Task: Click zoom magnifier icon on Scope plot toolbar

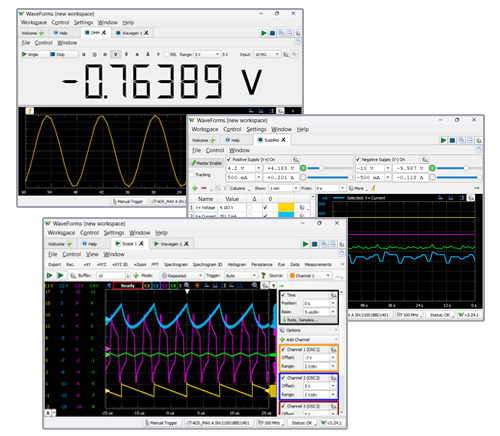Action: (x=187, y=285)
